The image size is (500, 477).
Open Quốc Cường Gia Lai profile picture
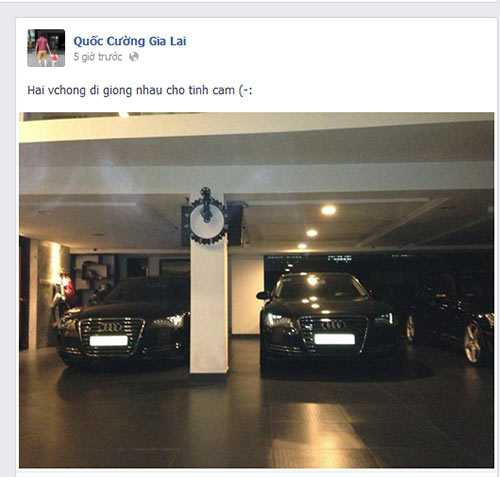pyautogui.click(x=46, y=48)
